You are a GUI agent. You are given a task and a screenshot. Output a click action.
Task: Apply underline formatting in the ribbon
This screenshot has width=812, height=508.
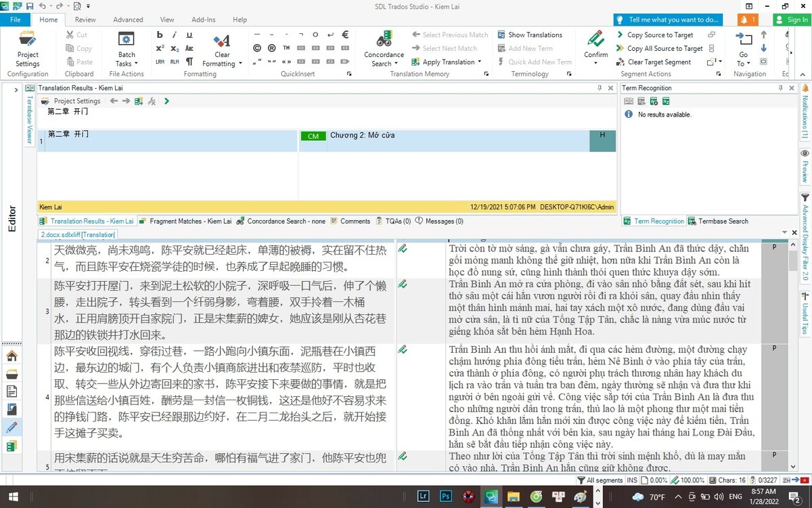coord(189,35)
